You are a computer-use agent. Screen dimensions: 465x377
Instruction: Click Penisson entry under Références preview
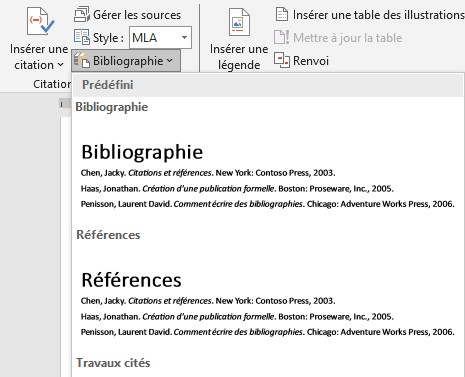[x=268, y=332]
